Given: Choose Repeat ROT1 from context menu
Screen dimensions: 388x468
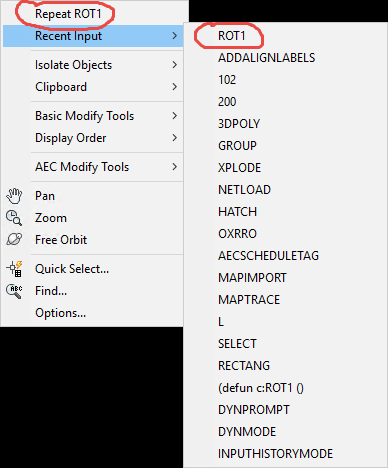Looking at the screenshot, I should pyautogui.click(x=68, y=14).
